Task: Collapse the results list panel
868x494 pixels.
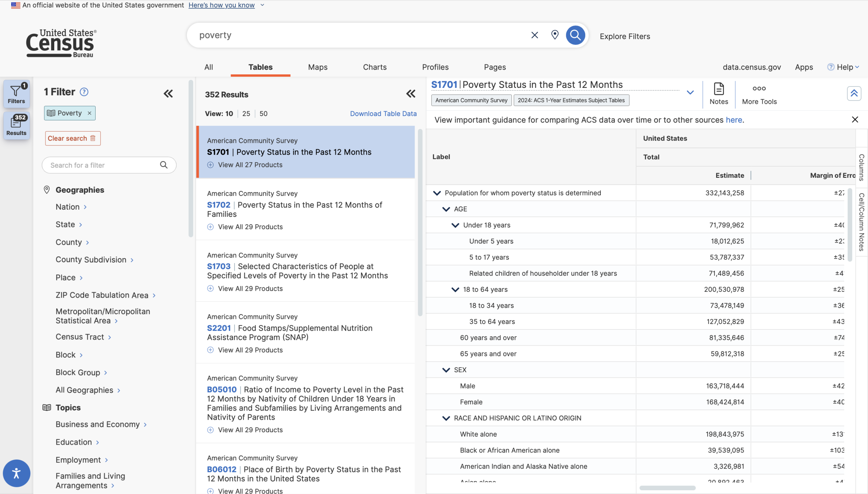Action: click(x=411, y=94)
